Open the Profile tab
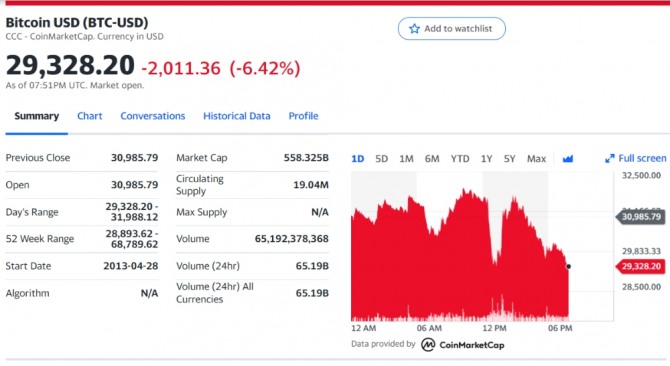Image resolution: width=670 pixels, height=366 pixels. [x=303, y=116]
